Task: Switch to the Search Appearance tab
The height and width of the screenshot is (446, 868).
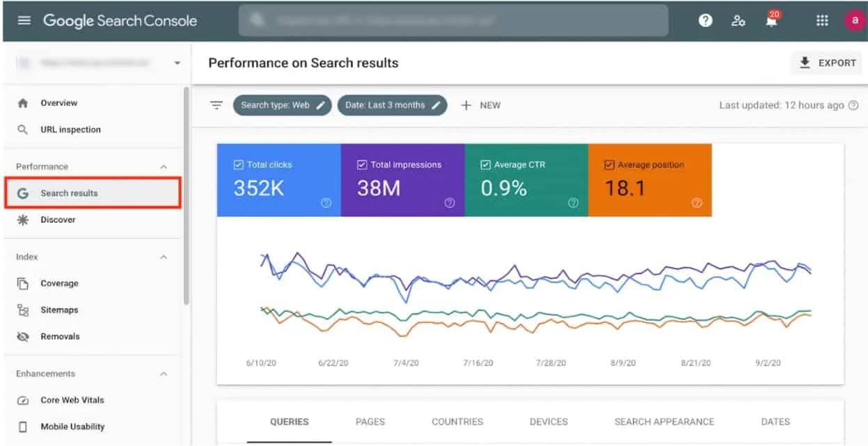Action: point(664,422)
